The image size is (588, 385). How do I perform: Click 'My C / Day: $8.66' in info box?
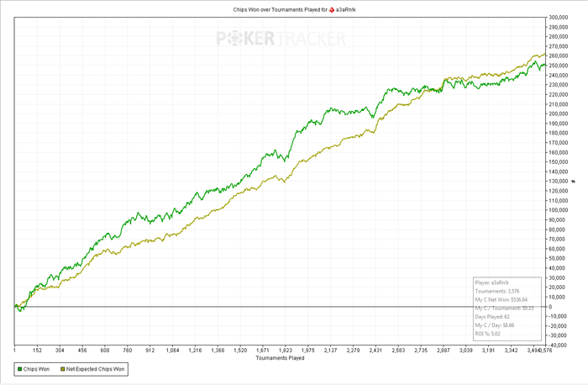tap(495, 325)
